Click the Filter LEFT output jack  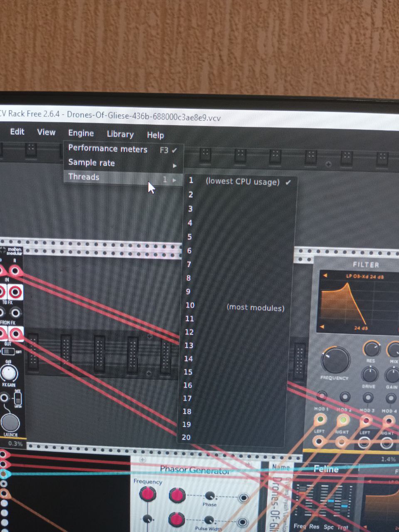(365, 443)
